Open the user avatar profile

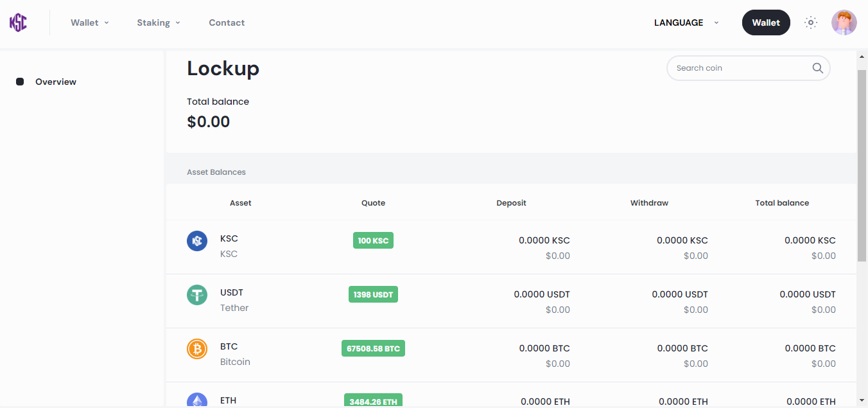tap(844, 22)
